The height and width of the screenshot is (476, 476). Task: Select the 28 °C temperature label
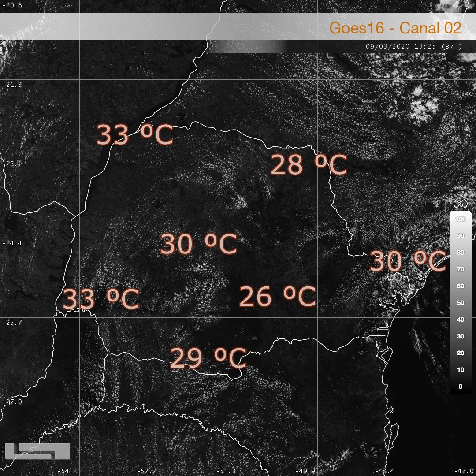point(309,165)
